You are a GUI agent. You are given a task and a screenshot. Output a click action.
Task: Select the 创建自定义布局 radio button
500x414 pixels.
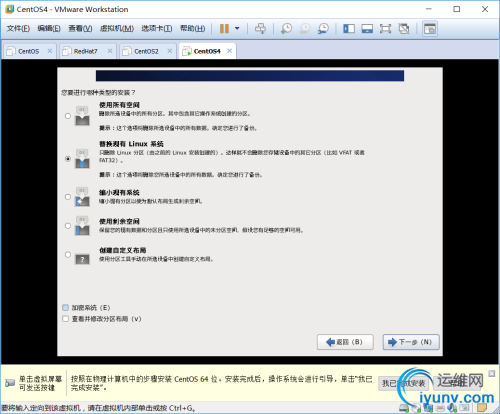(68, 254)
